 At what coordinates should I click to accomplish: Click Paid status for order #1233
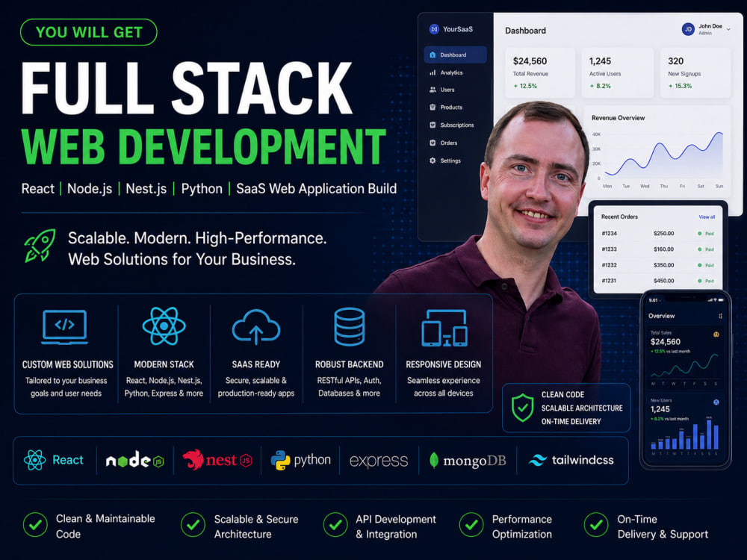(706, 249)
